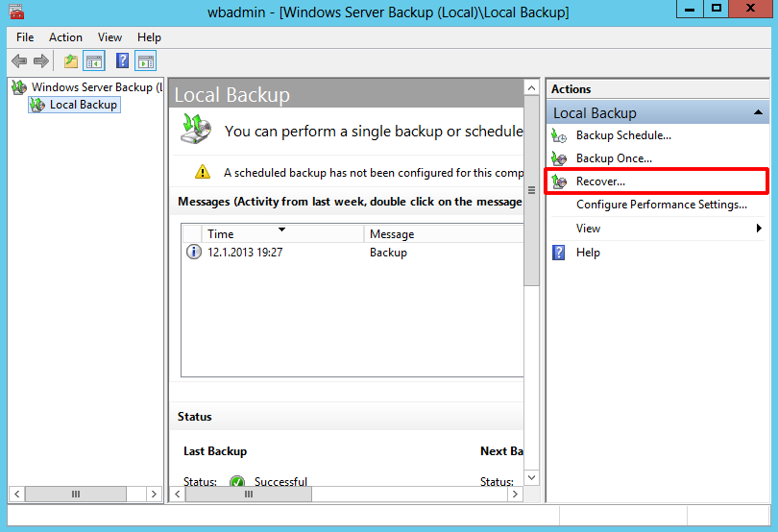Viewport: 778px width, 532px height.
Task: Minimize the wbadmin window
Action: pos(690,9)
